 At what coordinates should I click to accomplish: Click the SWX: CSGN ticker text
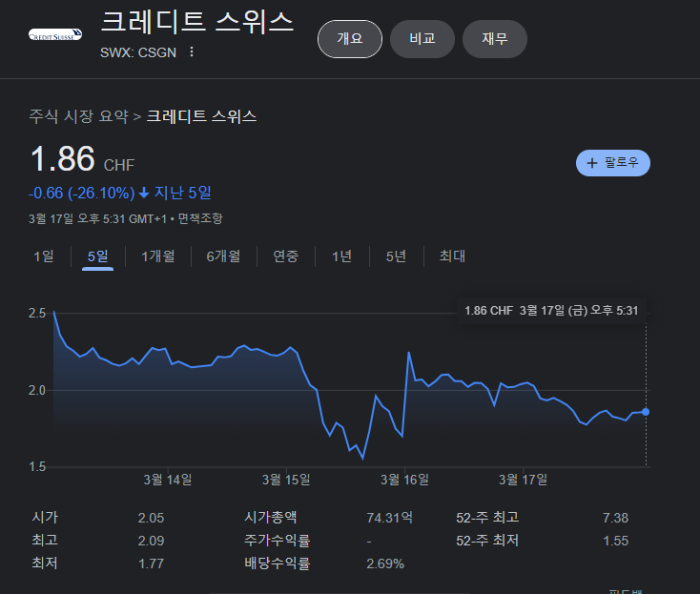click(x=138, y=52)
